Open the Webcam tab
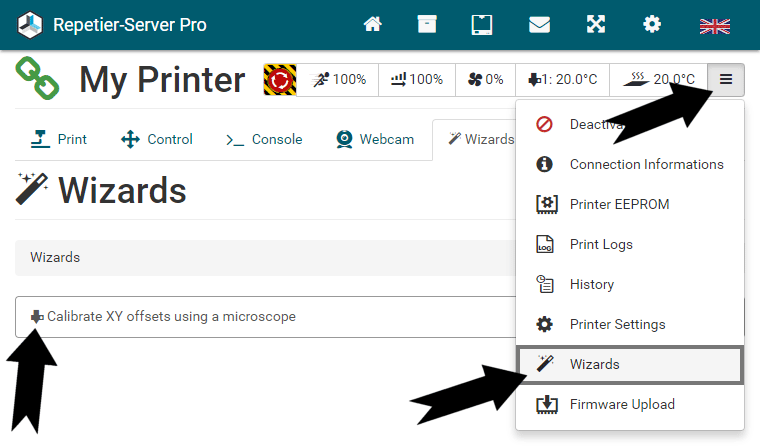 [375, 139]
